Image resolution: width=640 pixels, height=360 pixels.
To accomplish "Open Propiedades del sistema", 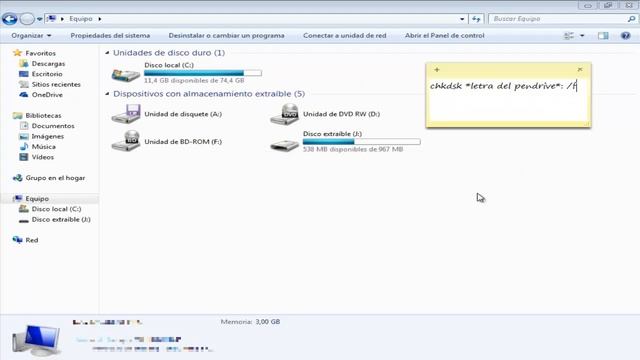I will coord(110,36).
